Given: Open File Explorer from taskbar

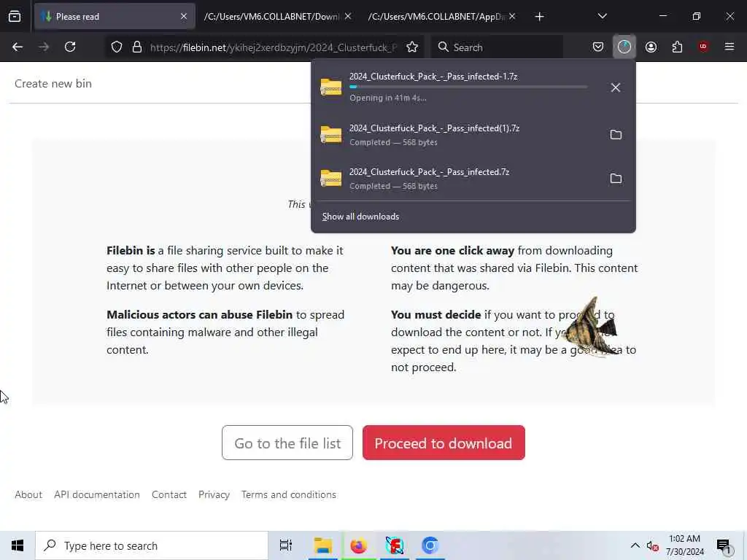Looking at the screenshot, I should [322, 545].
